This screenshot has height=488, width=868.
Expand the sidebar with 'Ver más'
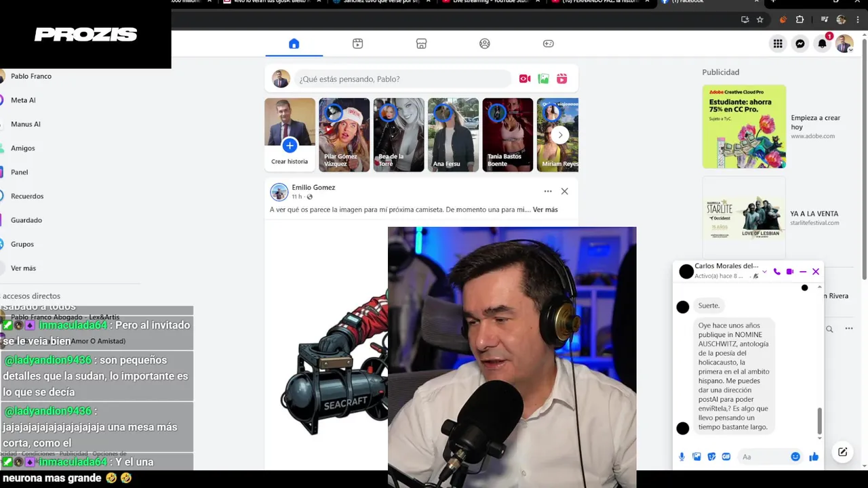[23, 268]
